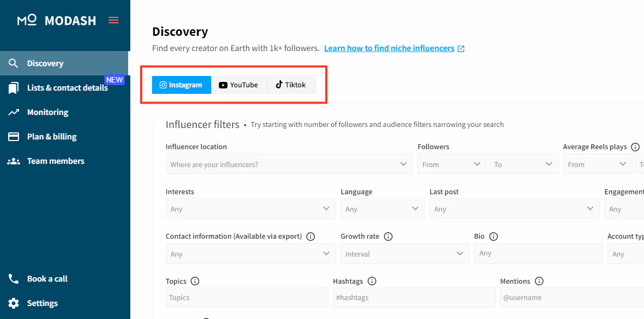Collapse sidebar with hamburger menu icon
Screen dimensions: 644x319
tap(113, 20)
